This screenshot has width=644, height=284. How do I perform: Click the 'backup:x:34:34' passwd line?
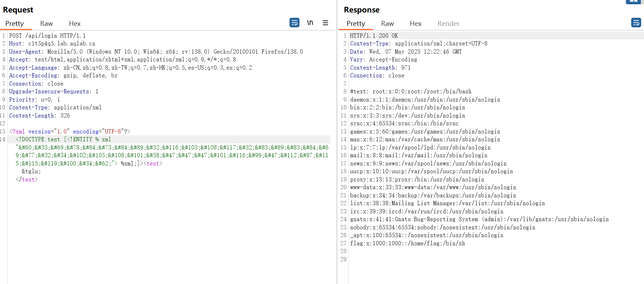(433, 196)
